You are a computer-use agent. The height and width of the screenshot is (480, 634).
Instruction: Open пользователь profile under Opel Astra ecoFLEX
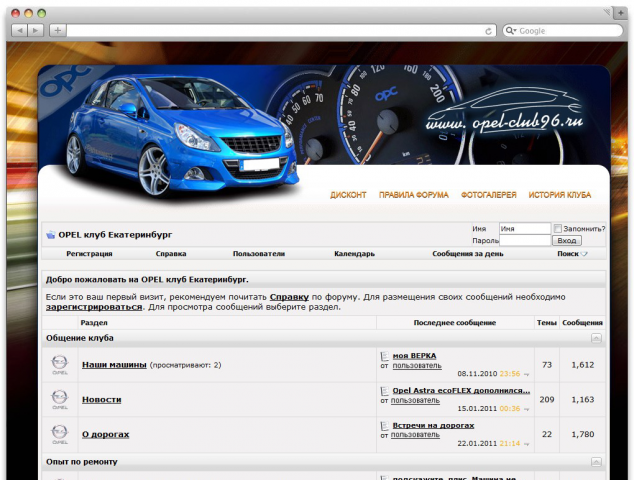(x=415, y=400)
